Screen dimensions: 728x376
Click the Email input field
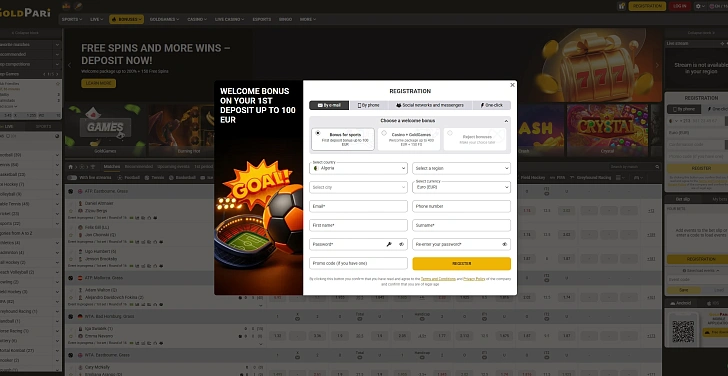[x=358, y=206]
